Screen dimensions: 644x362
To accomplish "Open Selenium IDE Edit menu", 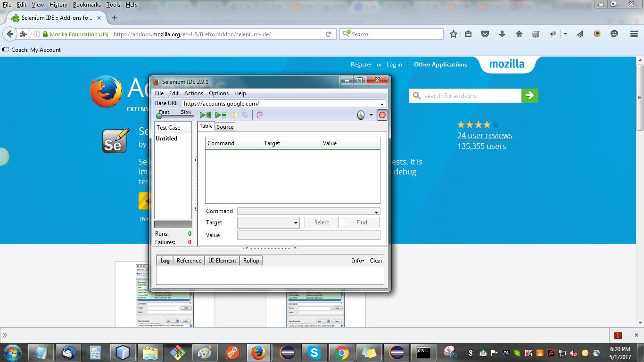I will [174, 93].
